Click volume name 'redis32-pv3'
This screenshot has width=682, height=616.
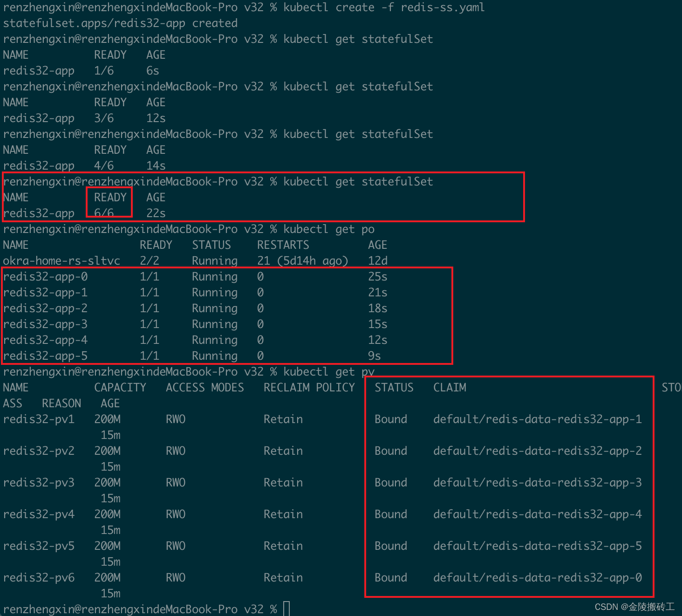click(x=39, y=483)
